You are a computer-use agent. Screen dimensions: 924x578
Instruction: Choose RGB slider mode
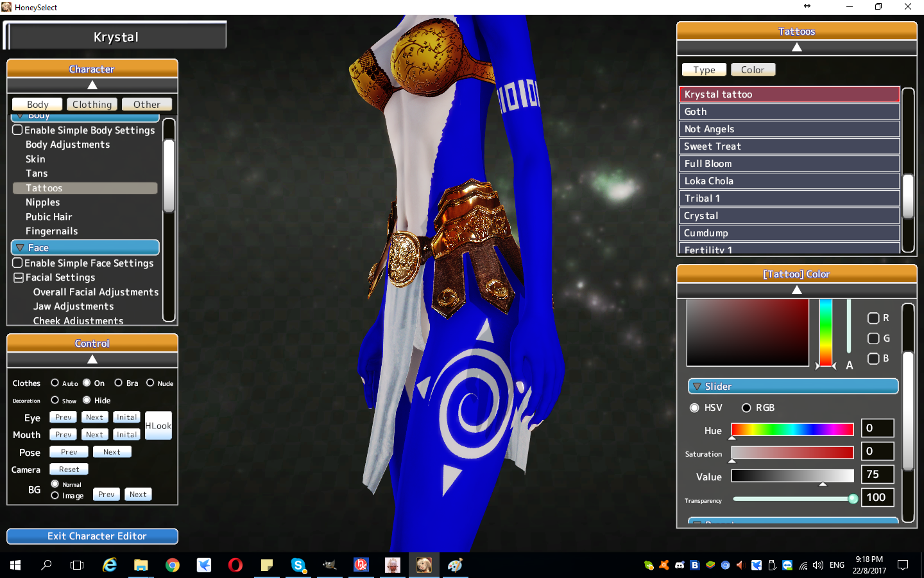tap(746, 408)
